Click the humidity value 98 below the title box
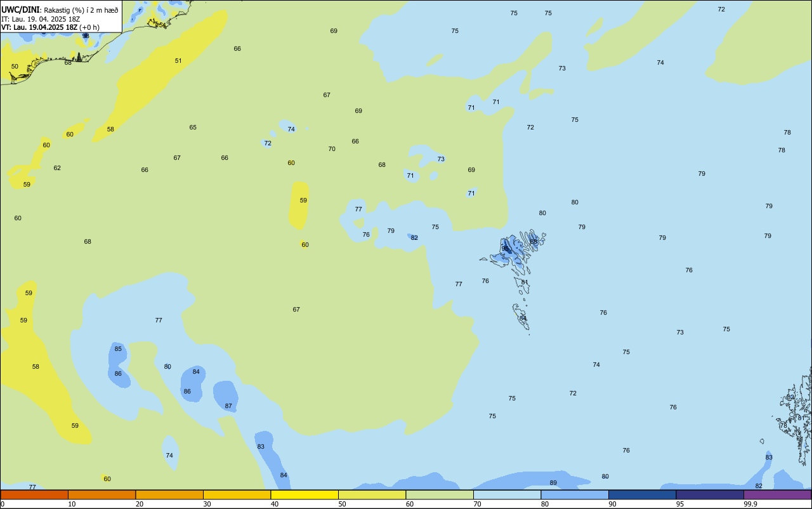812x509 pixels. tap(86, 36)
